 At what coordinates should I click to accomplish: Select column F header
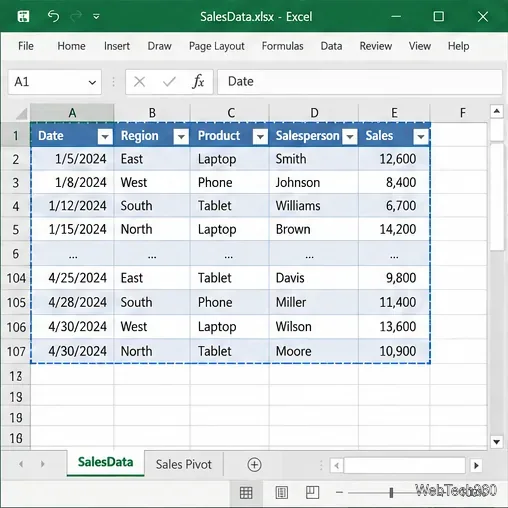tap(463, 113)
